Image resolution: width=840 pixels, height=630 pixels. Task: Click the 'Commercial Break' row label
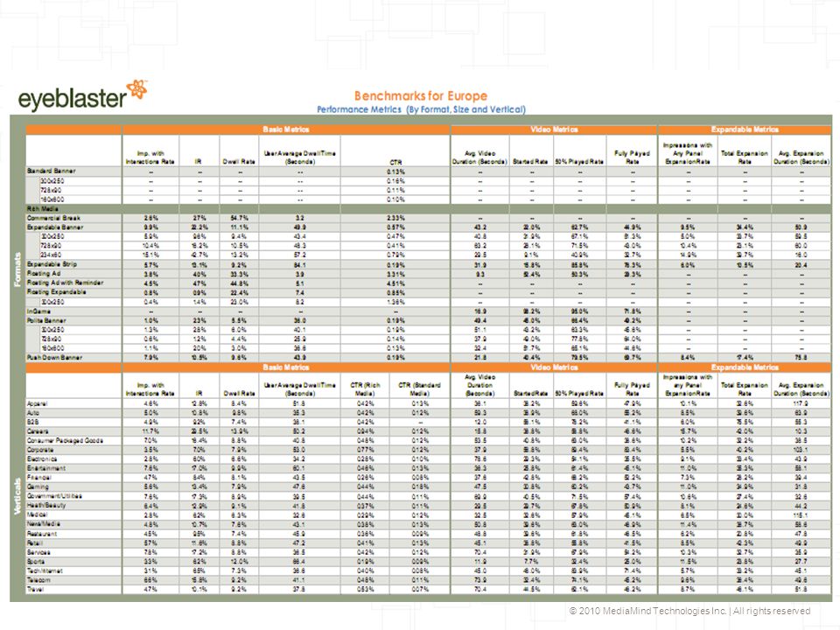pyautogui.click(x=53, y=218)
